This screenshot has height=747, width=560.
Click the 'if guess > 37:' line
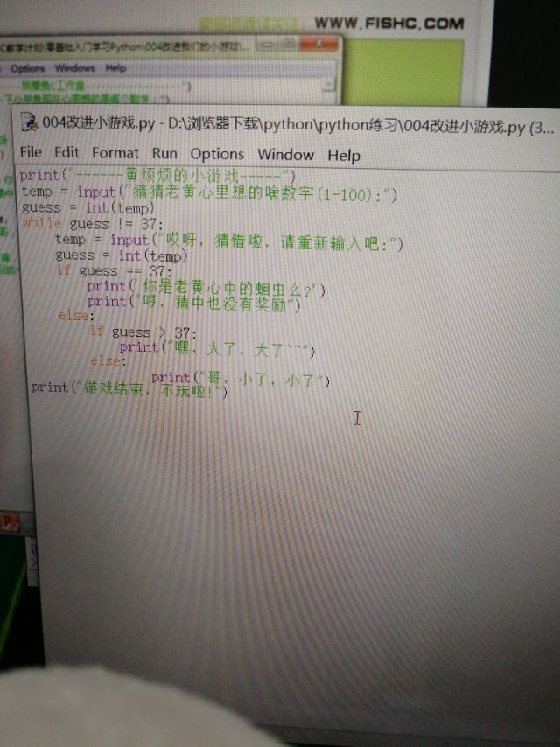[x=143, y=332]
